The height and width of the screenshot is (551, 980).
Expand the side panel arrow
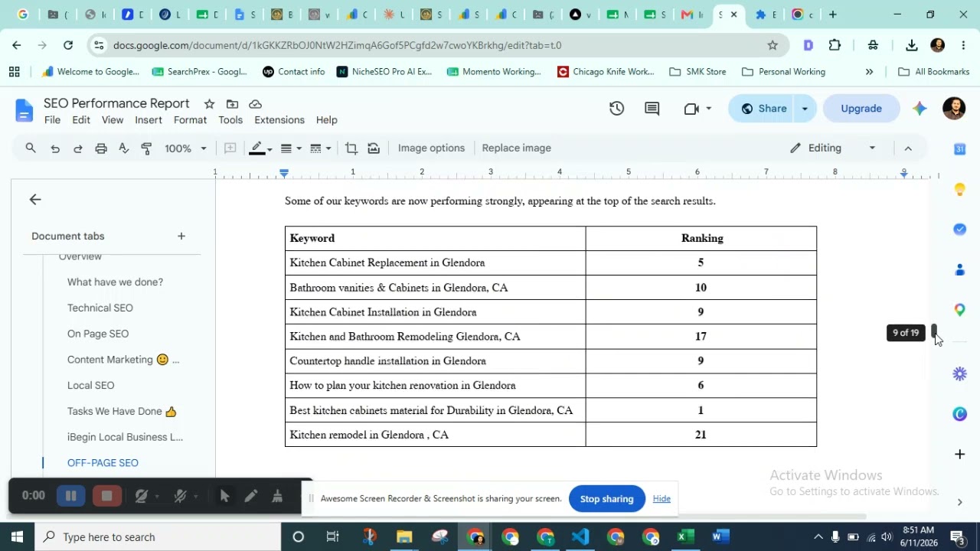pos(959,502)
